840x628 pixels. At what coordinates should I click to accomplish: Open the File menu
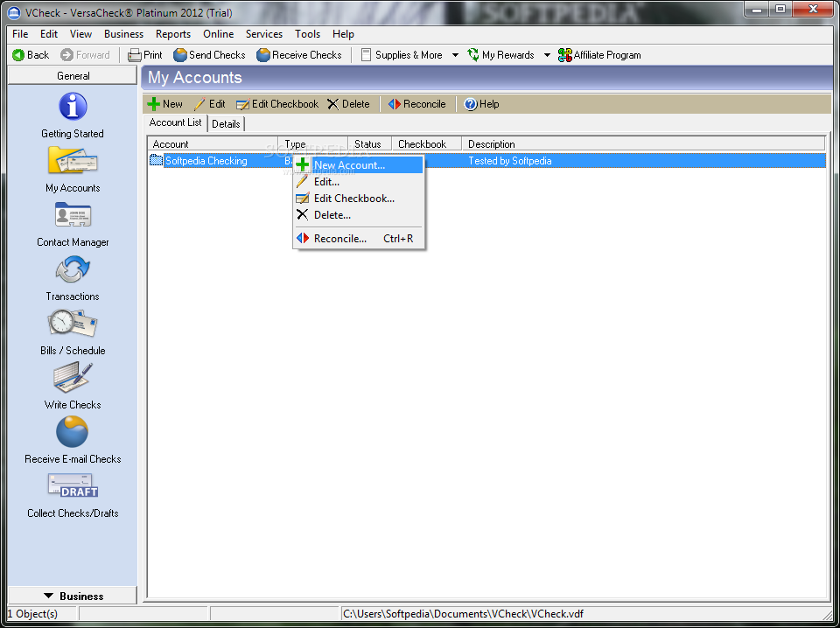pyautogui.click(x=20, y=34)
